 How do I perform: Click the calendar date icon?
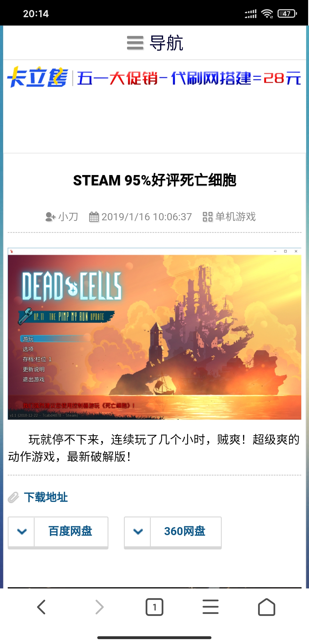(x=94, y=217)
